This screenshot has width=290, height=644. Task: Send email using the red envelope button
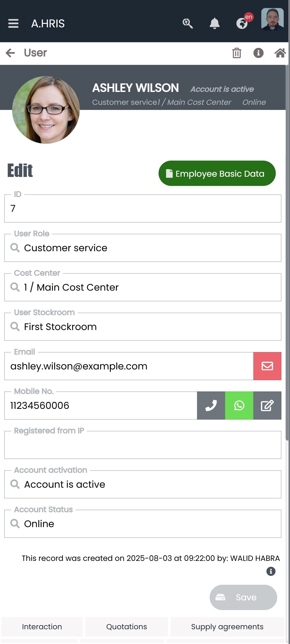point(267,366)
